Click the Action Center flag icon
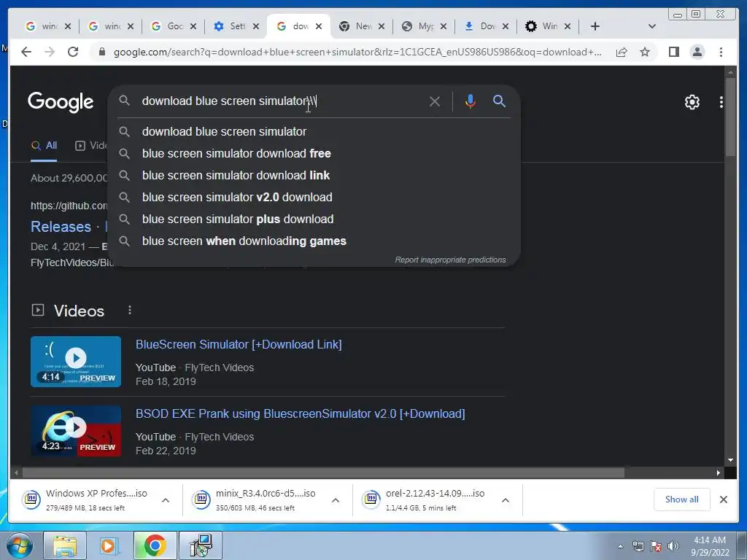The width and height of the screenshot is (747, 560). [x=656, y=546]
